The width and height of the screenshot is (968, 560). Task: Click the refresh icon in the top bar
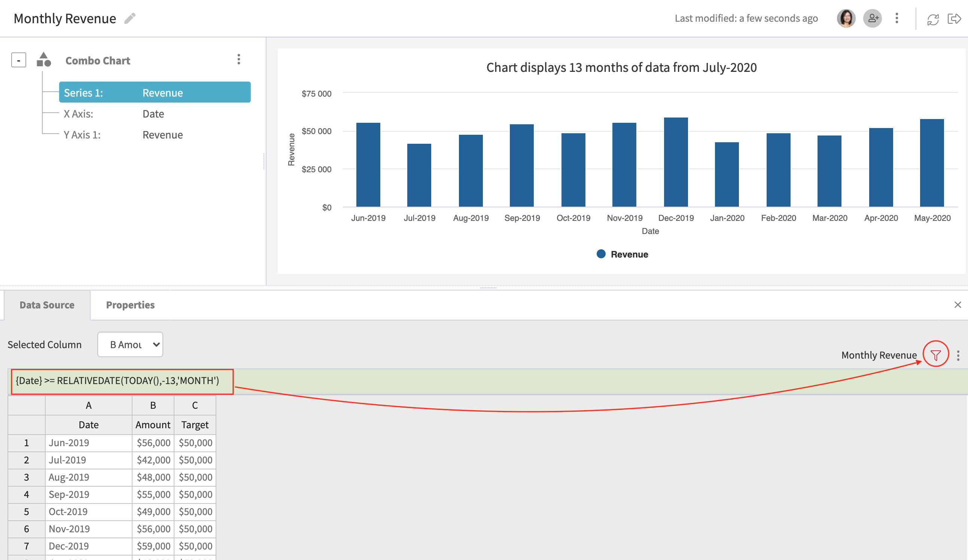[x=933, y=18]
